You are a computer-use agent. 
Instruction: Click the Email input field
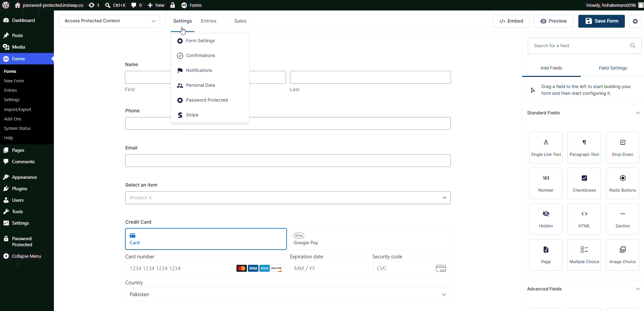(x=288, y=161)
